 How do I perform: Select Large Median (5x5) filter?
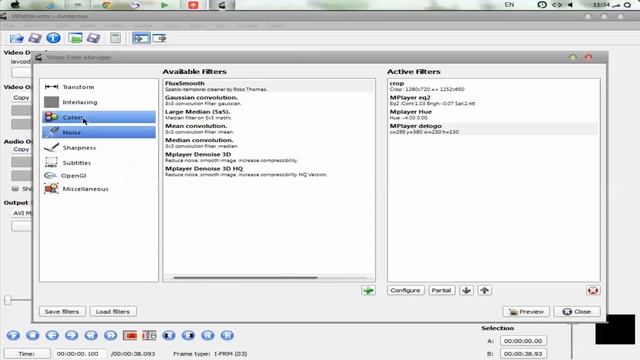(269, 114)
